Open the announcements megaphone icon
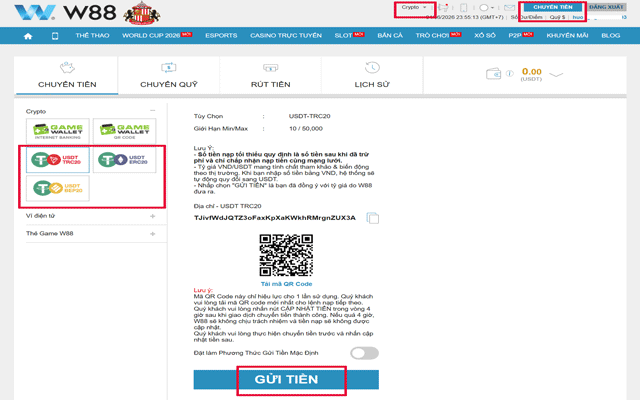The width and height of the screenshot is (640, 400). click(444, 7)
